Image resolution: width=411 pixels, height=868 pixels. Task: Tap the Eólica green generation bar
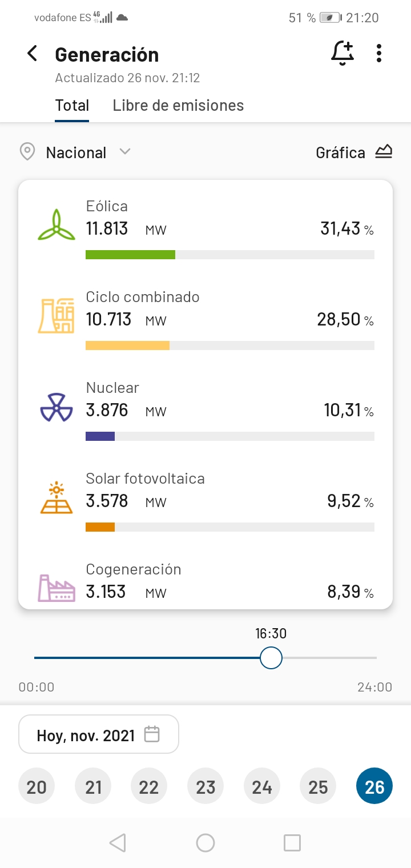pos(130,255)
